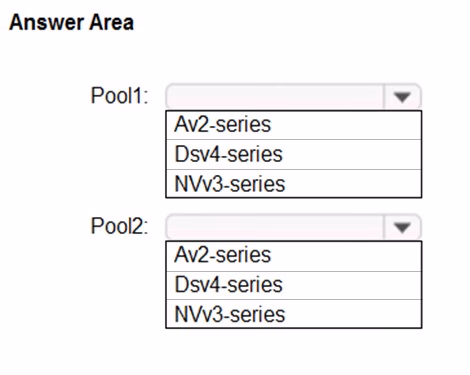This screenshot has width=470, height=375.
Task: Open the Pool1 dropdown arrow
Action: point(402,97)
